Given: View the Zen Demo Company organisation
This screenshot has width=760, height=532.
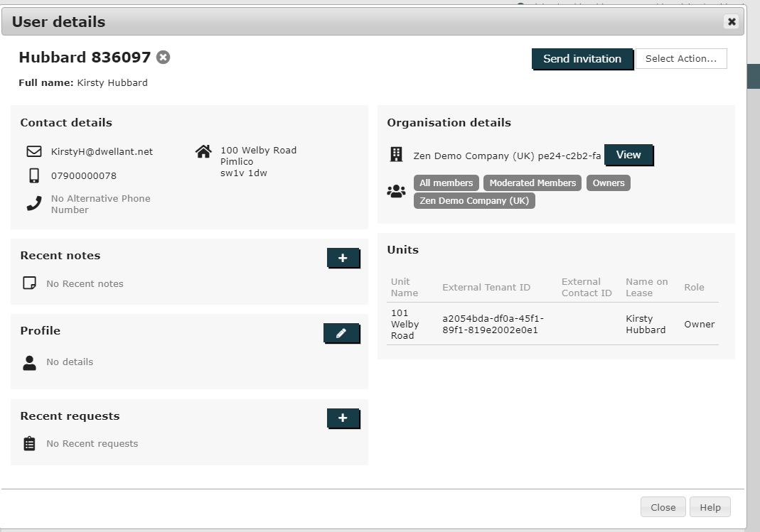Looking at the screenshot, I should tap(628, 155).
